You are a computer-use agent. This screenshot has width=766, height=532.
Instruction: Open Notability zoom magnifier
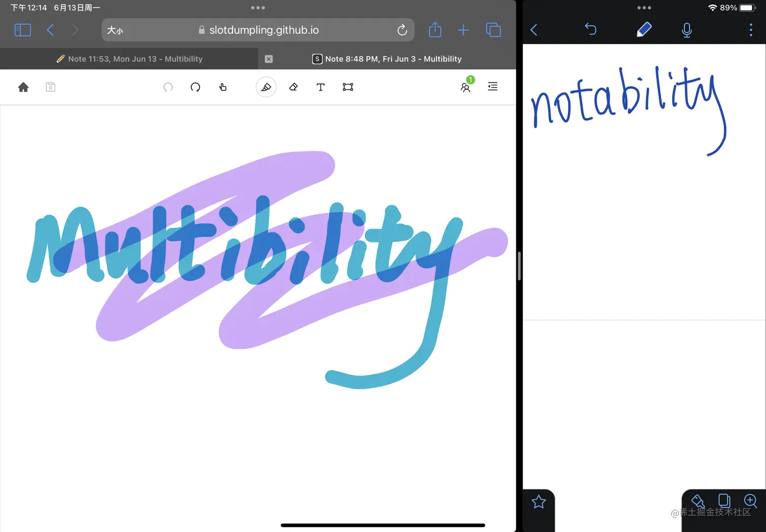pyautogui.click(x=750, y=501)
